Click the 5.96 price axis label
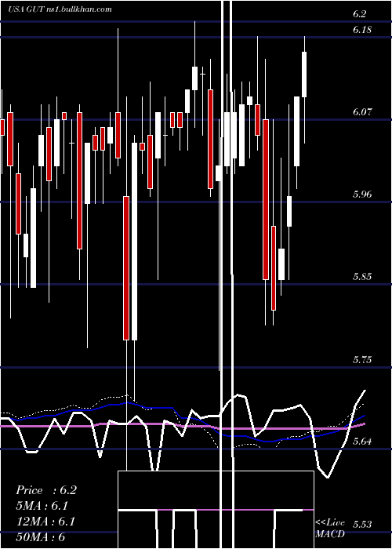This screenshot has width=392, height=549. 362,195
